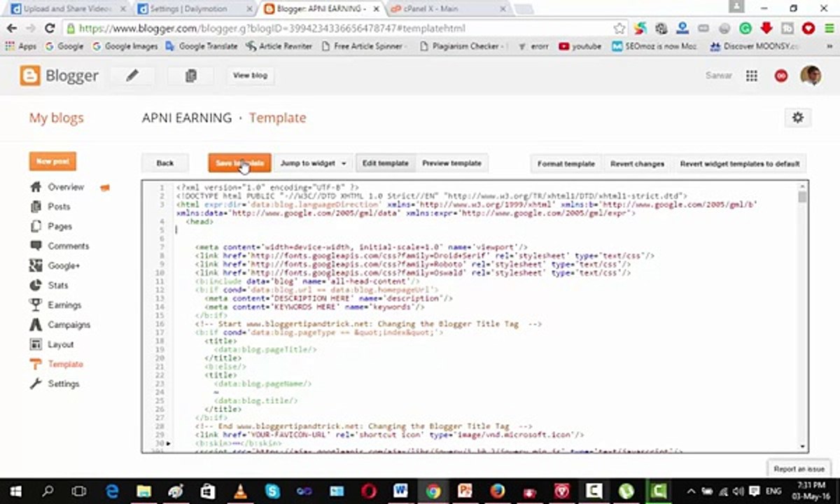This screenshot has height=504, width=840.
Task: Open Firefox from taskbar
Action: pos(498,491)
